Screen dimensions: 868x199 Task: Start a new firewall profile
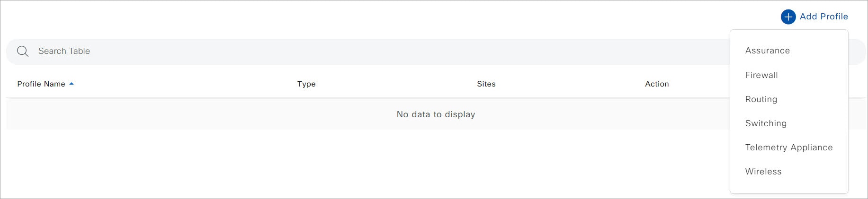click(x=761, y=75)
